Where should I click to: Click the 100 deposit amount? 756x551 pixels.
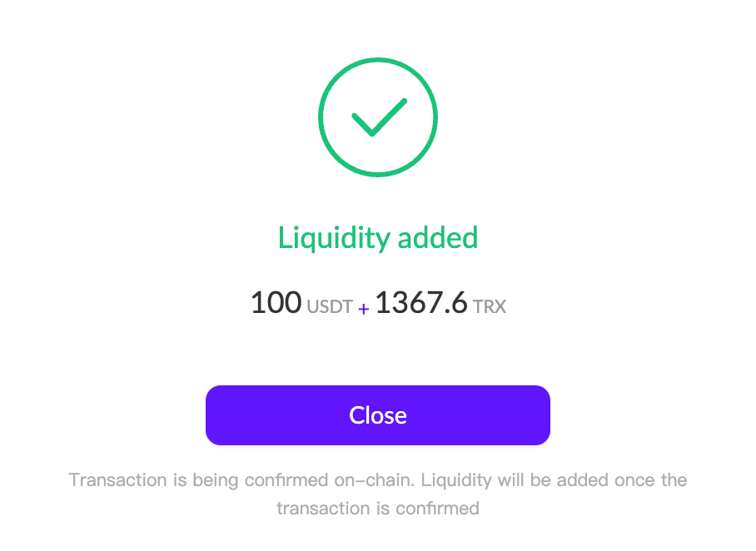(x=276, y=302)
